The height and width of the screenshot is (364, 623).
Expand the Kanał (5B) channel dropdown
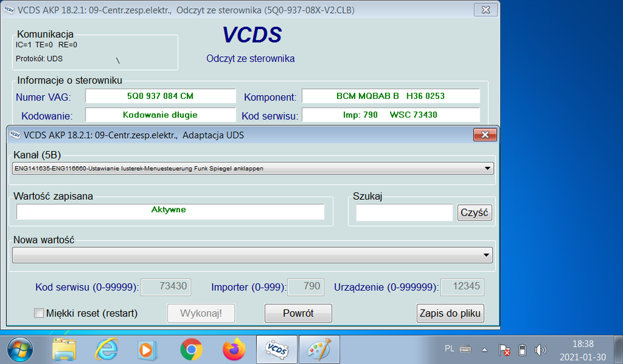coord(488,169)
